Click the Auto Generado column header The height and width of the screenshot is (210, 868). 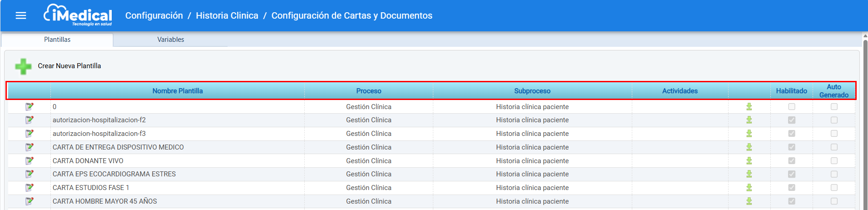coord(834,91)
